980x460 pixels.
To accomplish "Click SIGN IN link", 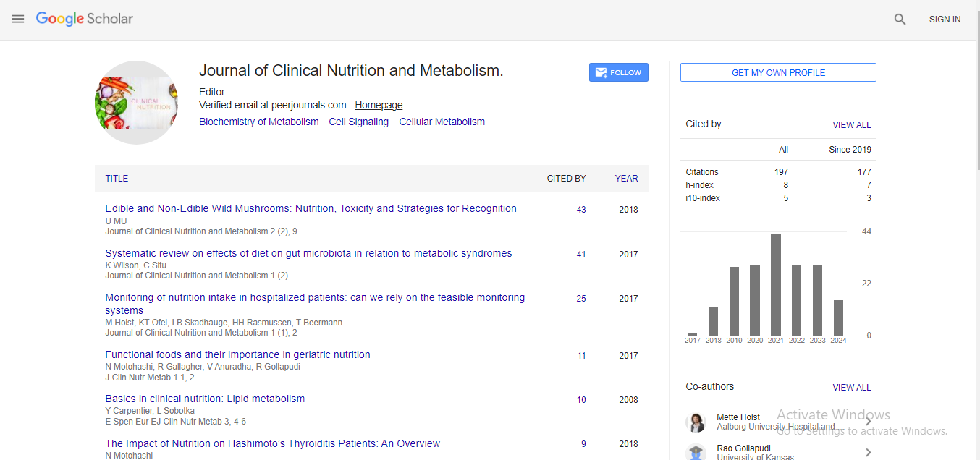I will click(x=945, y=20).
